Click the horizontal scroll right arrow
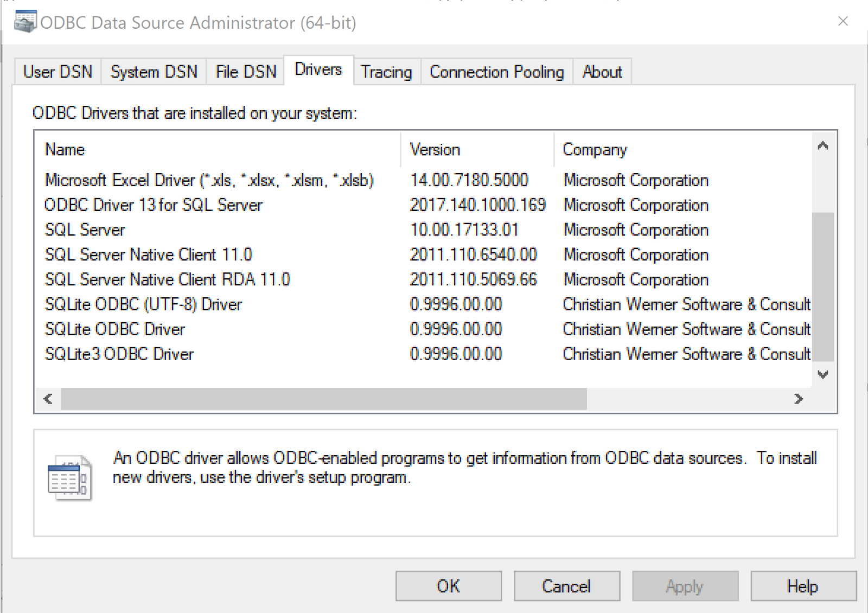 pos(799,399)
